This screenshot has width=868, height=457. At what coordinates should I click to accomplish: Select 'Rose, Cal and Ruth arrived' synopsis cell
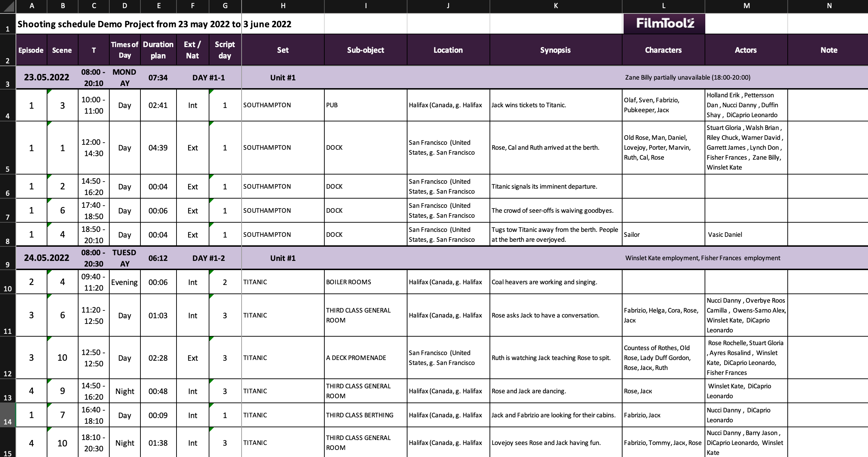556,148
